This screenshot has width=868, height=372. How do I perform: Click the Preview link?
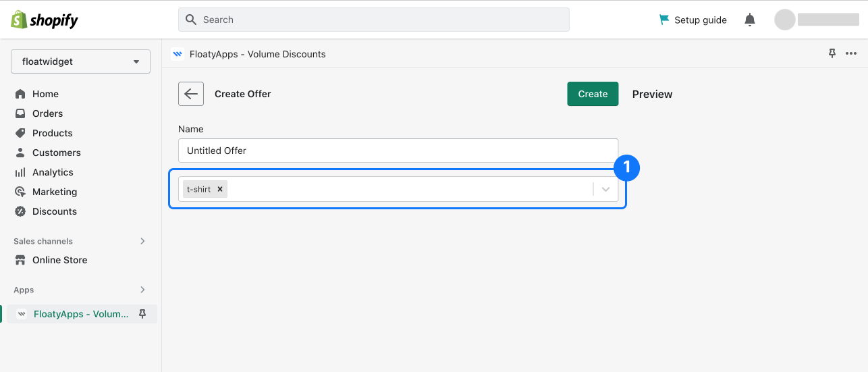click(652, 94)
